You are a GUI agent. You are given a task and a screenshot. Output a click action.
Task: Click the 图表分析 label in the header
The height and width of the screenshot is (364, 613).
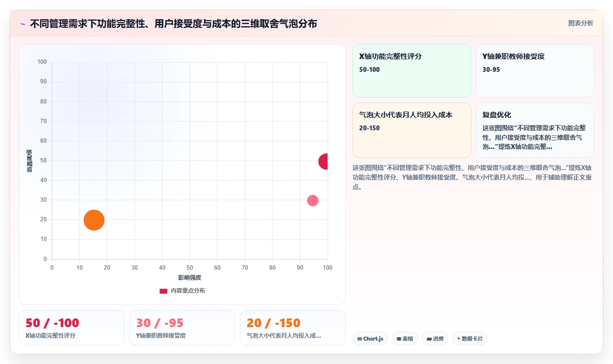pyautogui.click(x=580, y=23)
